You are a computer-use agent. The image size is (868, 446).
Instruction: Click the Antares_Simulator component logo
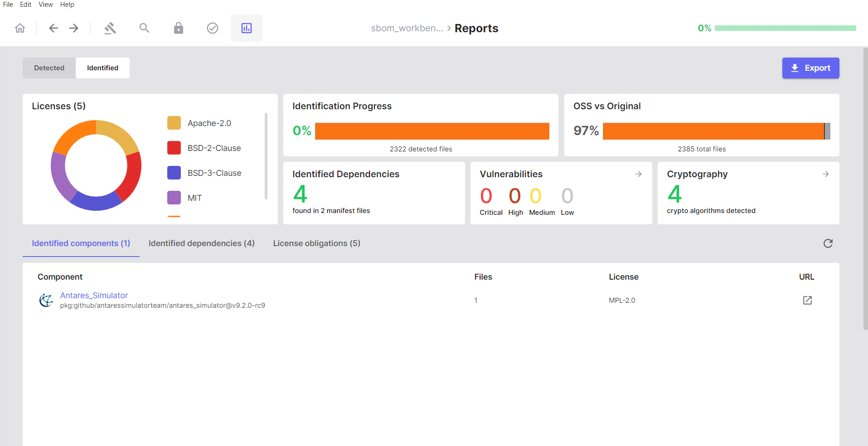tap(46, 300)
